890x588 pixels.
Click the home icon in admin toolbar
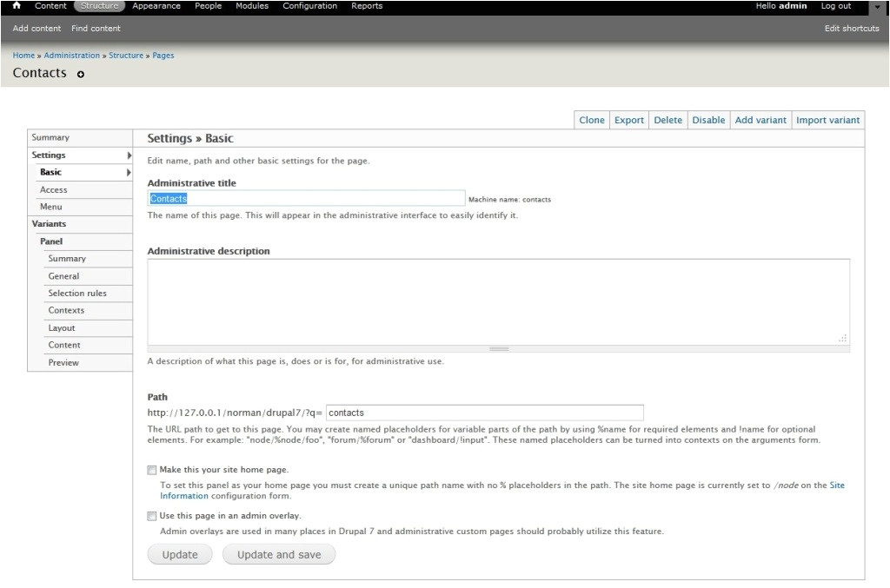click(x=17, y=6)
